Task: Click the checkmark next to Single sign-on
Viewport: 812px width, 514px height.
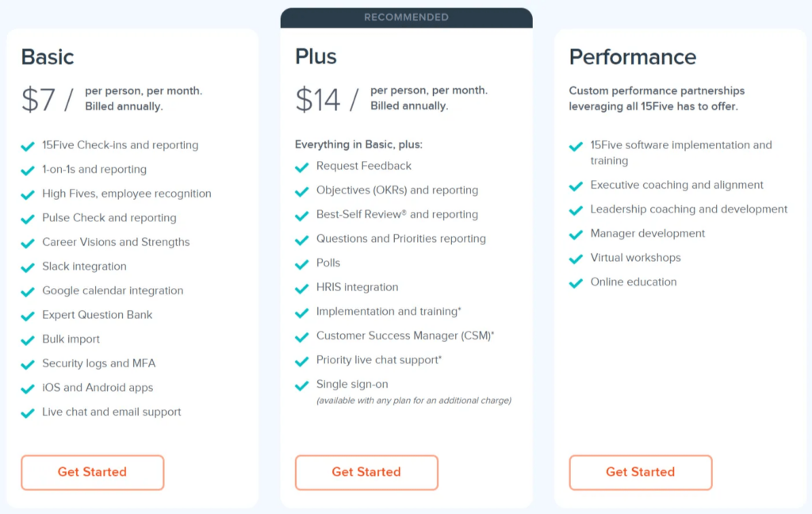Action: [301, 385]
